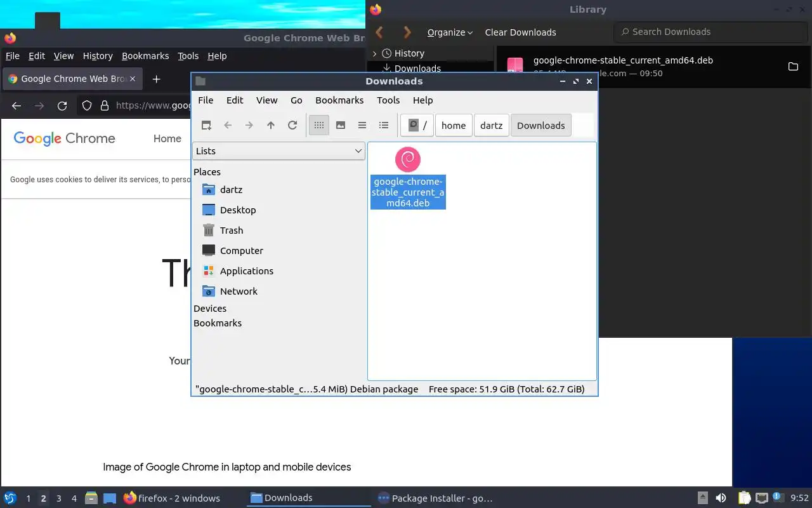This screenshot has width=812, height=508.
Task: Open Edit menu in Downloads window
Action: 235,100
